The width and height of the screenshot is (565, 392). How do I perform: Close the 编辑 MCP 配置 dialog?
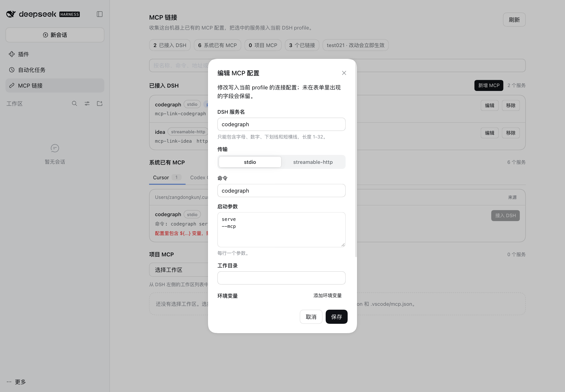344,73
